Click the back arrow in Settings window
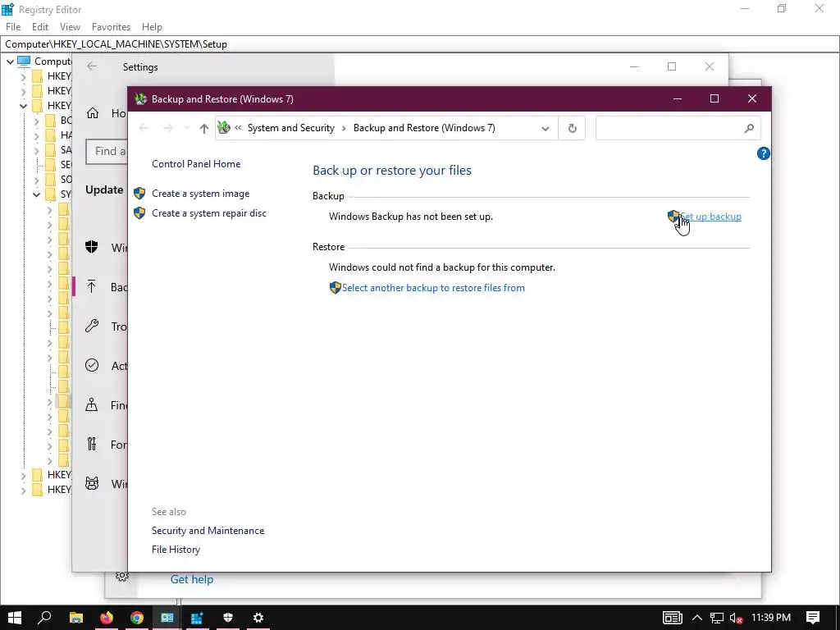 (x=92, y=66)
